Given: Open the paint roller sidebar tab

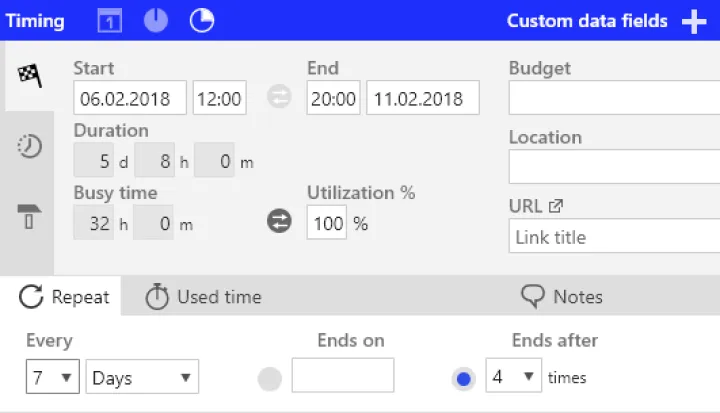Looking at the screenshot, I should point(30,216).
